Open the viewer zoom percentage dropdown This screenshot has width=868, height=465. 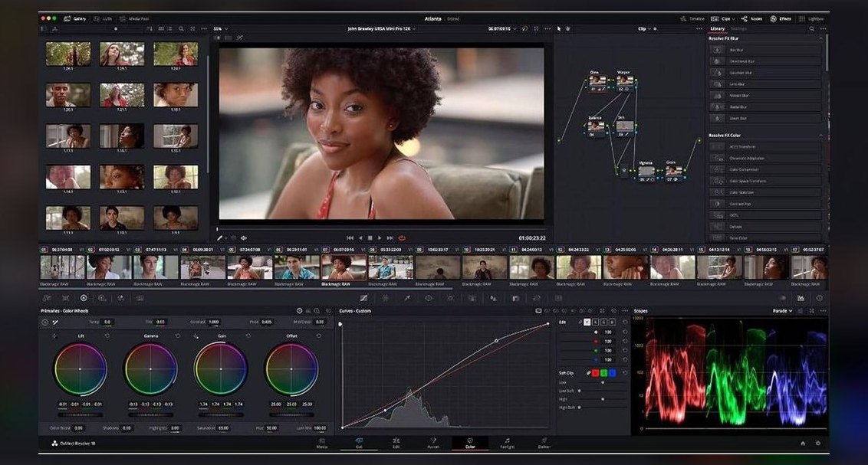click(220, 29)
